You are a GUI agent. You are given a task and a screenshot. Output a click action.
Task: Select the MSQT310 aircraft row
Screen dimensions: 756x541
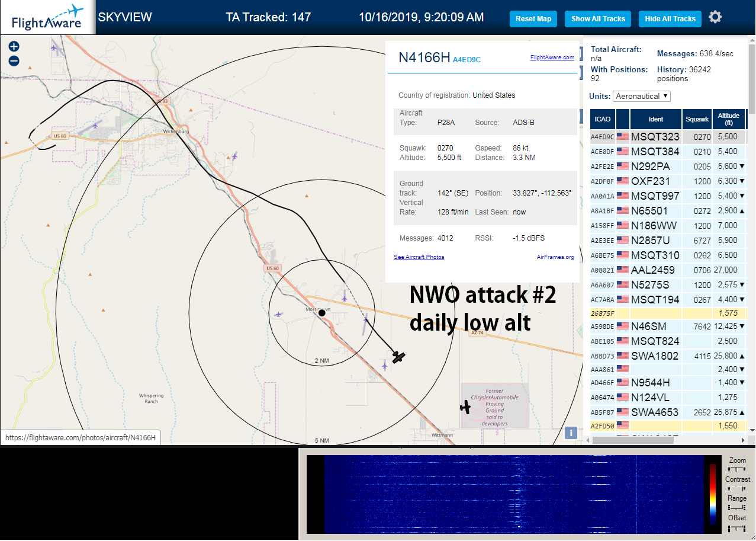(x=668, y=255)
